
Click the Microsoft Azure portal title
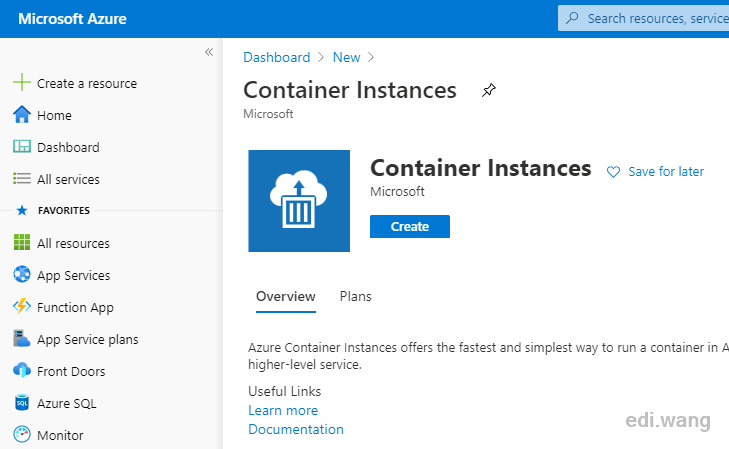pyautogui.click(x=72, y=19)
